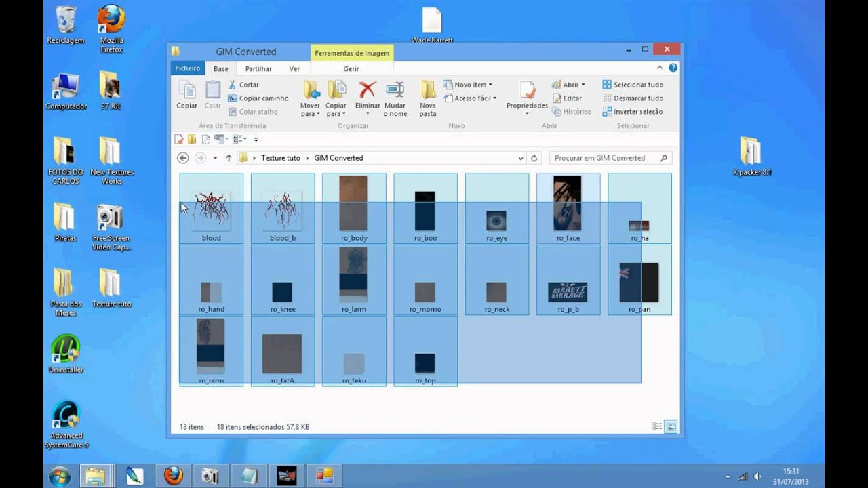868x488 pixels.
Task: Click File Explorer in the taskbar
Action: tap(97, 476)
